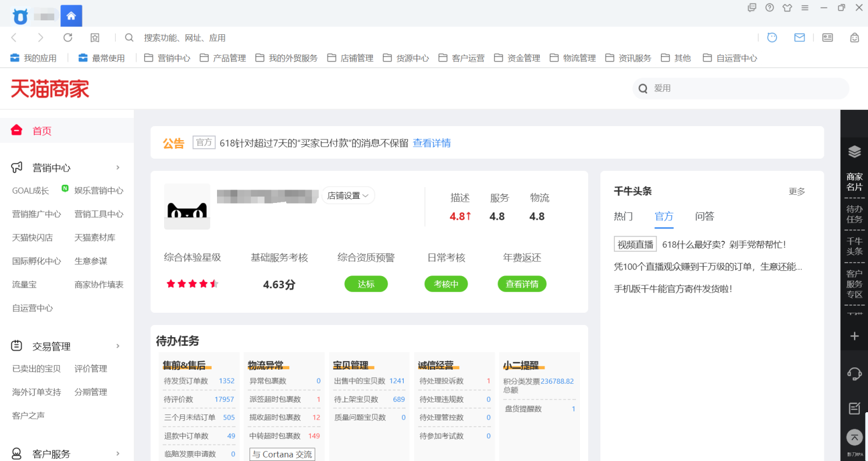This screenshot has width=868, height=461.
Task: Switch to the 问答 tab
Action: pos(705,216)
